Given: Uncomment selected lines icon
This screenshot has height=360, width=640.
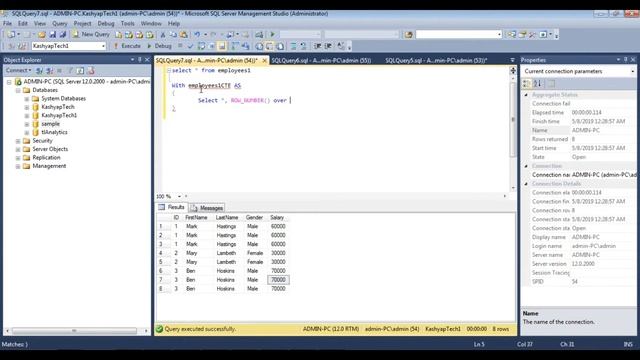Looking at the screenshot, I should tap(304, 46).
